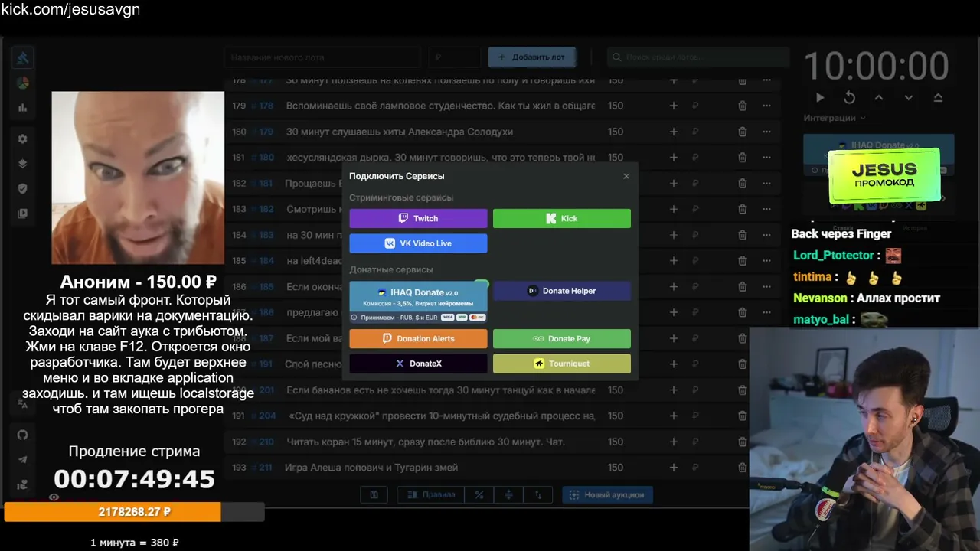
Task: Click the Lord_Ptotector chat username
Action: (833, 256)
